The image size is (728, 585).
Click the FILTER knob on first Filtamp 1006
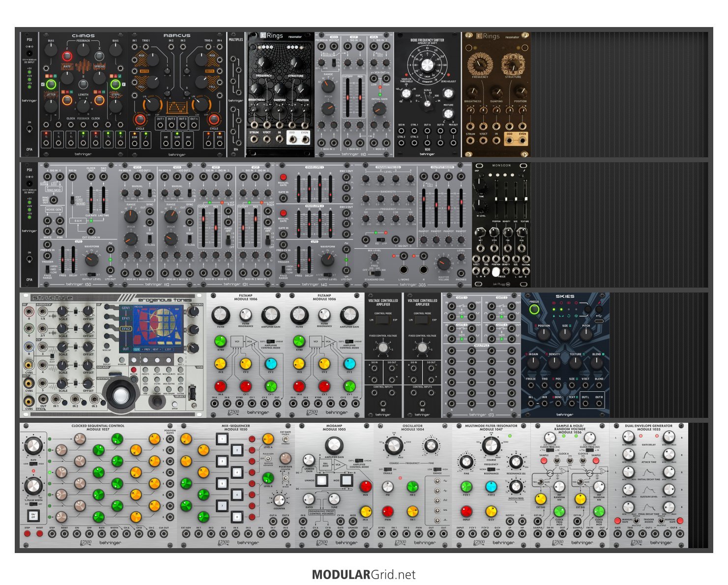pyautogui.click(x=221, y=315)
